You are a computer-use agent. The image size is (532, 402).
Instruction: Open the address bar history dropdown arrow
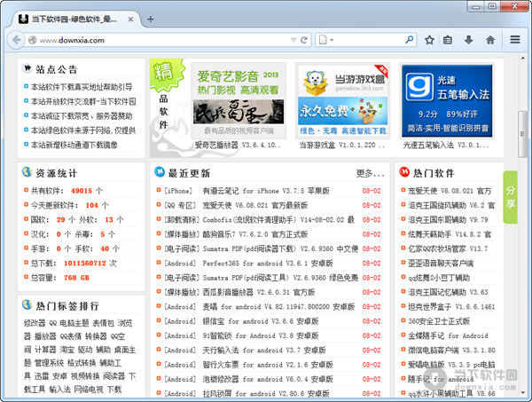click(x=293, y=40)
